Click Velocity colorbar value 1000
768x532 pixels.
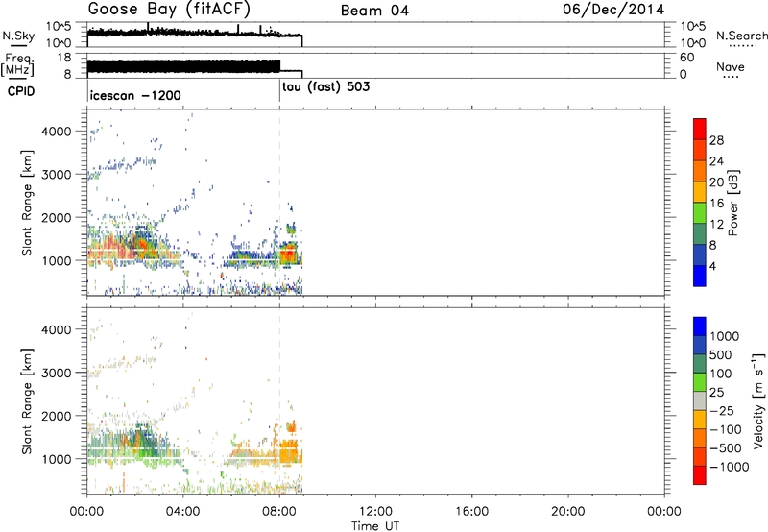(725, 336)
